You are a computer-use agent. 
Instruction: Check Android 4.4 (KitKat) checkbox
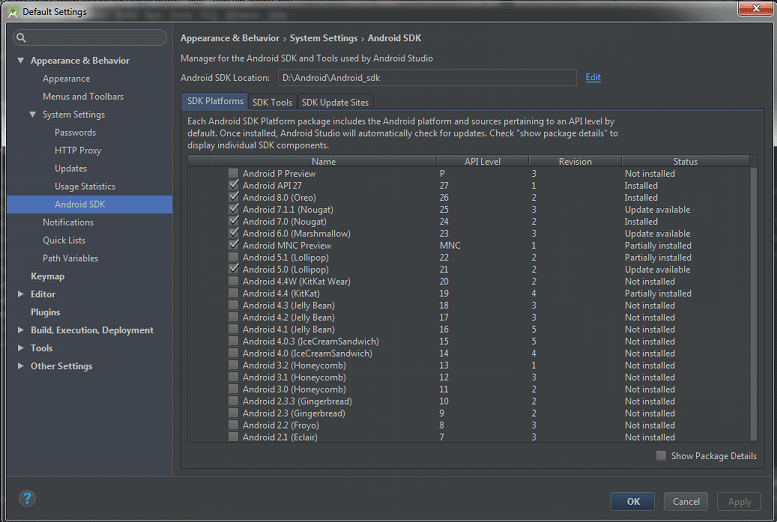[x=233, y=293]
